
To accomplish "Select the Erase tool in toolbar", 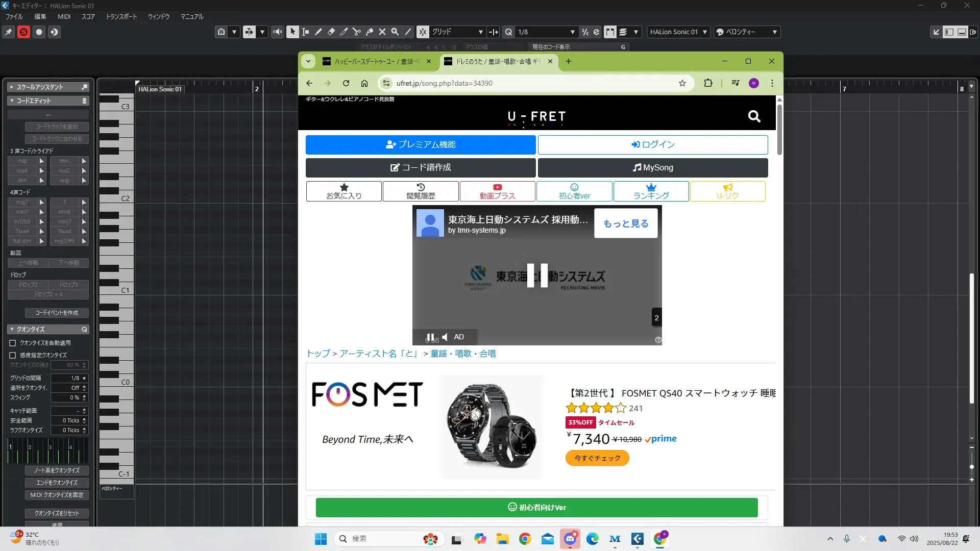I will (331, 32).
